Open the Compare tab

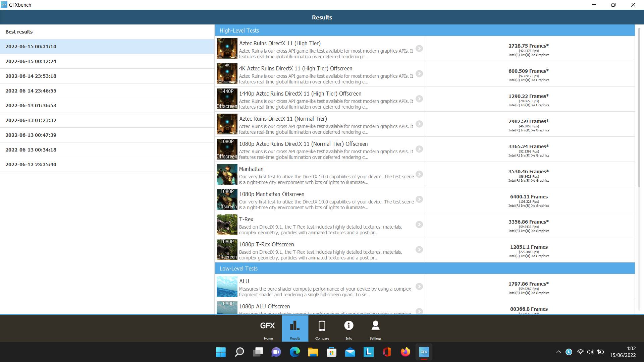[322, 329]
